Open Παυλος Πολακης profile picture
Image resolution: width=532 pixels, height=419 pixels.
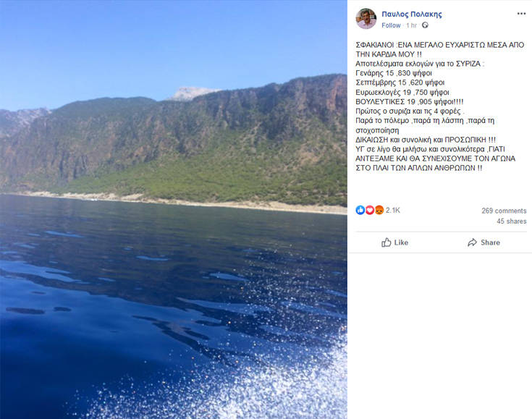366,19
